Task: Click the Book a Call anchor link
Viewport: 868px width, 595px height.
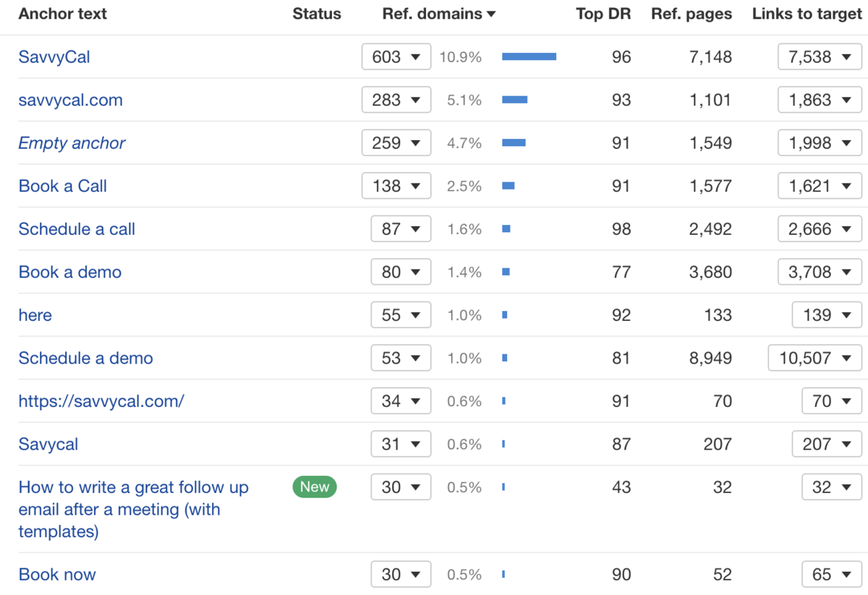Action: (62, 187)
